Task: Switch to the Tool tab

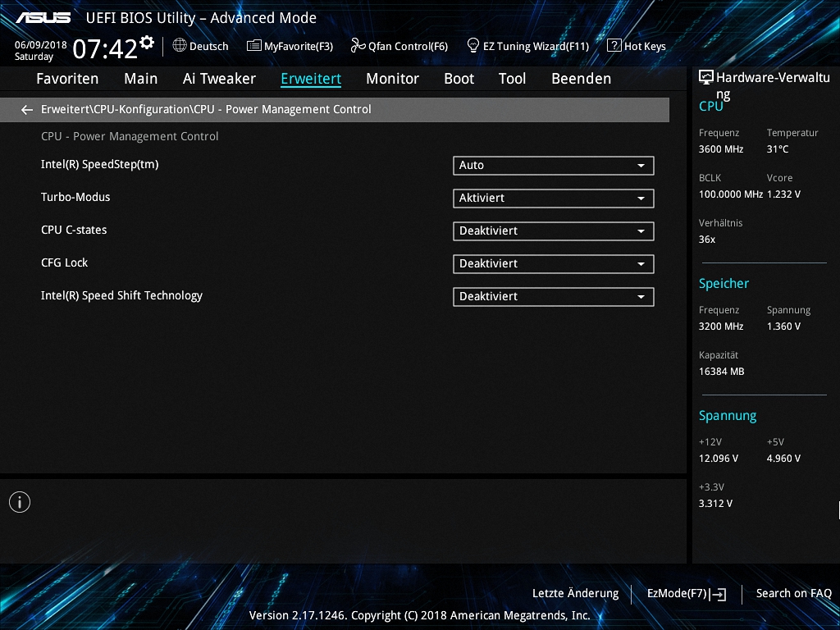Action: [x=512, y=79]
